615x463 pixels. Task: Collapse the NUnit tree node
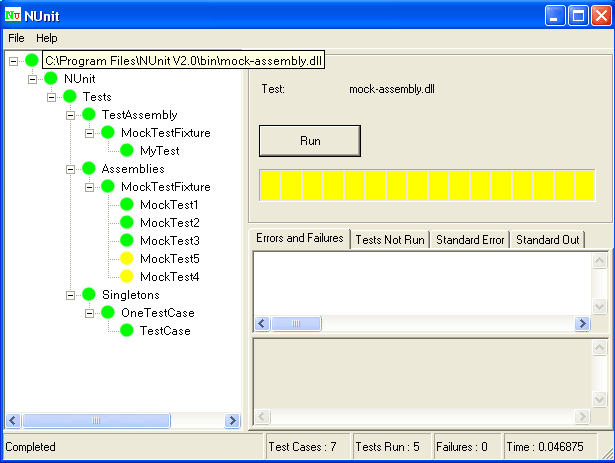pos(33,79)
